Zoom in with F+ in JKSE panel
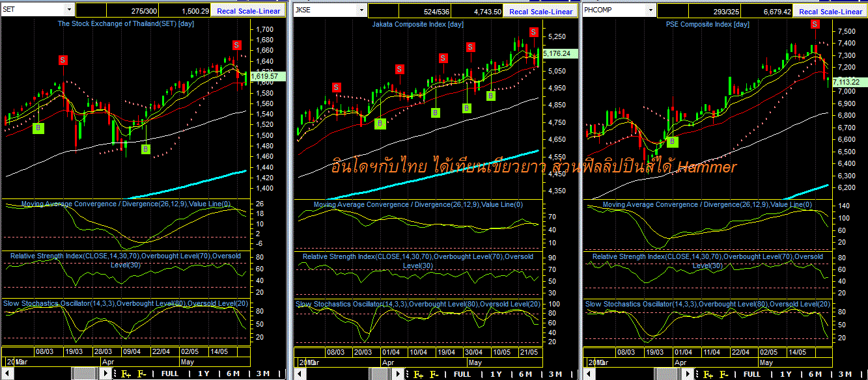 [x=419, y=374]
